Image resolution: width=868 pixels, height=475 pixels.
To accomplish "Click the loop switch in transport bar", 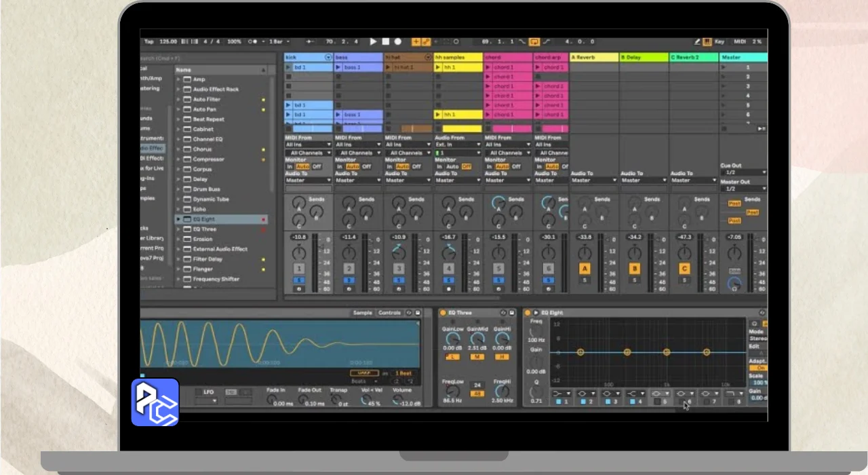I will click(534, 41).
